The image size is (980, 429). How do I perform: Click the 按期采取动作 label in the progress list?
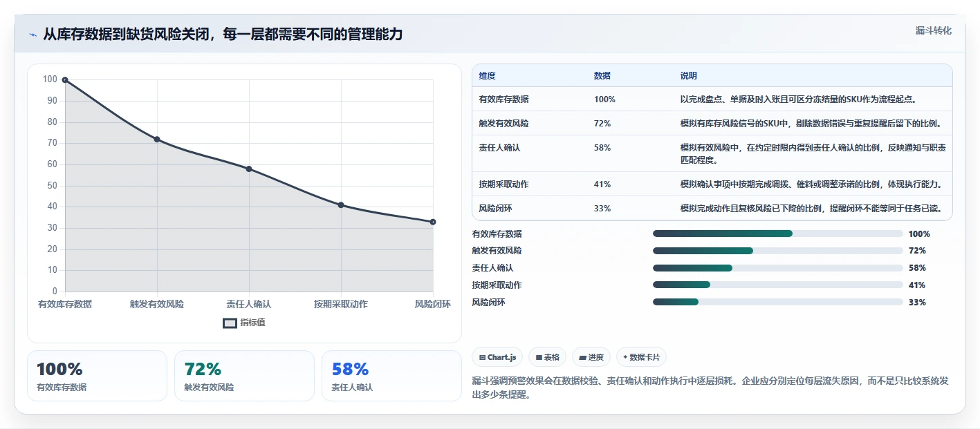coord(497,285)
